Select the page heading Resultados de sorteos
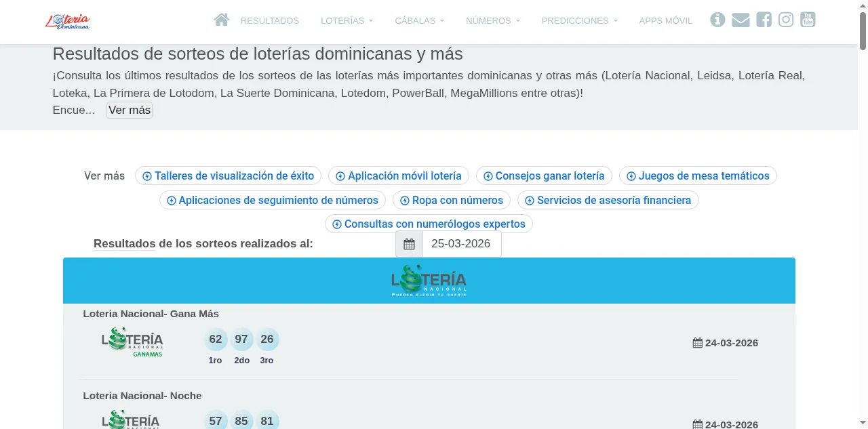 pyautogui.click(x=258, y=54)
